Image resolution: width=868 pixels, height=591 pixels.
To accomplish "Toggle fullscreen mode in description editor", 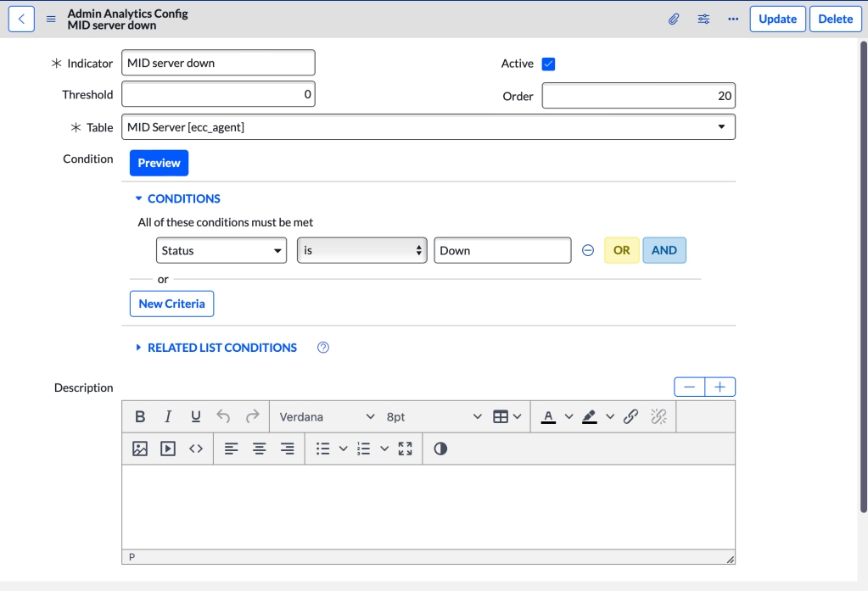I will coord(405,449).
